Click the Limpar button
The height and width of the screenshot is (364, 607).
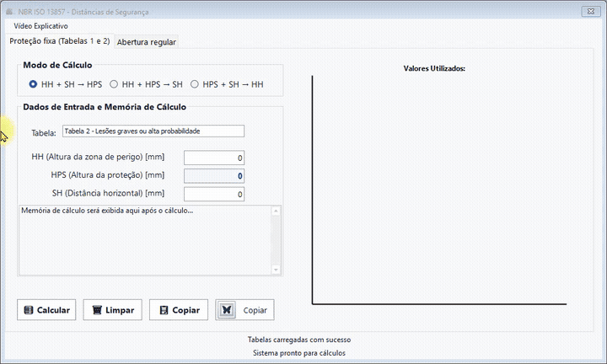tap(113, 310)
